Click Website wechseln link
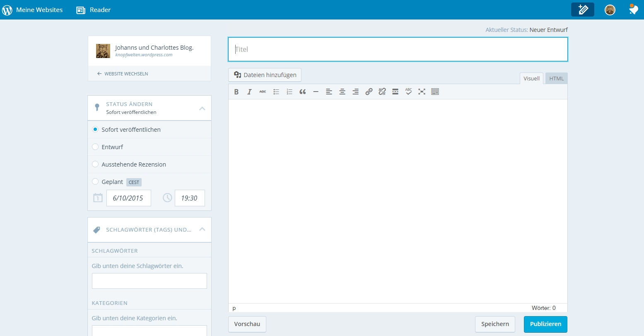The height and width of the screenshot is (336, 644). click(x=123, y=74)
